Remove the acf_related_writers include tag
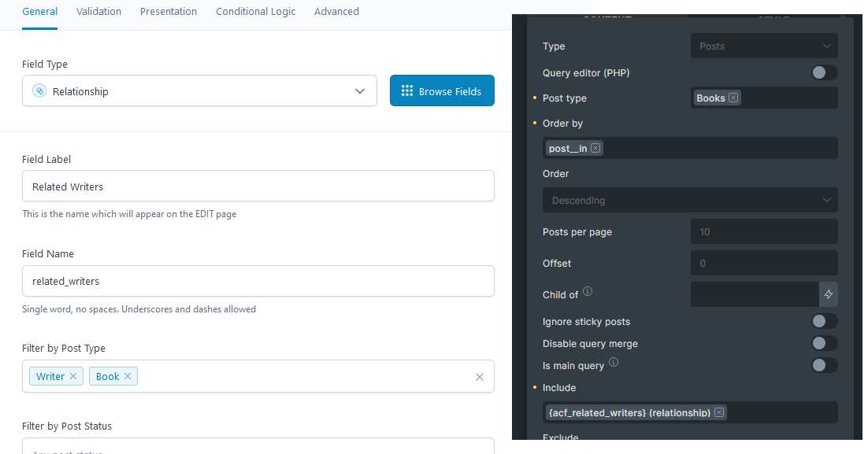868x454 pixels. [x=719, y=412]
